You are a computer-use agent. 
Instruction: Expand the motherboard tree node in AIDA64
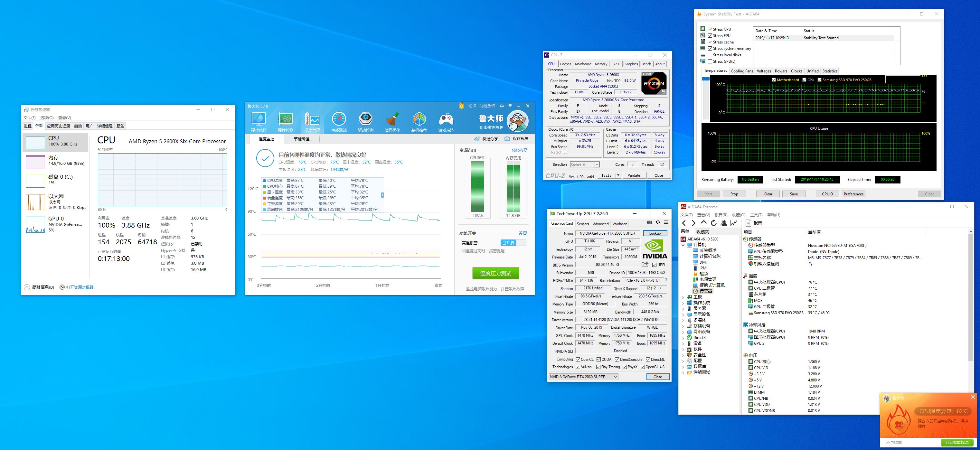[x=683, y=297]
